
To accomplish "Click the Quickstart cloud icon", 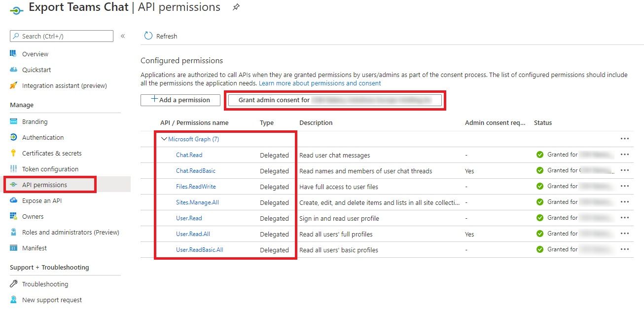I will point(13,70).
